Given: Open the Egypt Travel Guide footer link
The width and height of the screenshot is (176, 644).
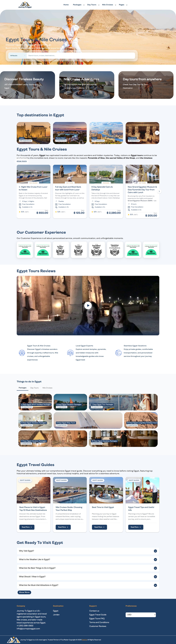Looking at the screenshot, I should [x=98, y=615].
